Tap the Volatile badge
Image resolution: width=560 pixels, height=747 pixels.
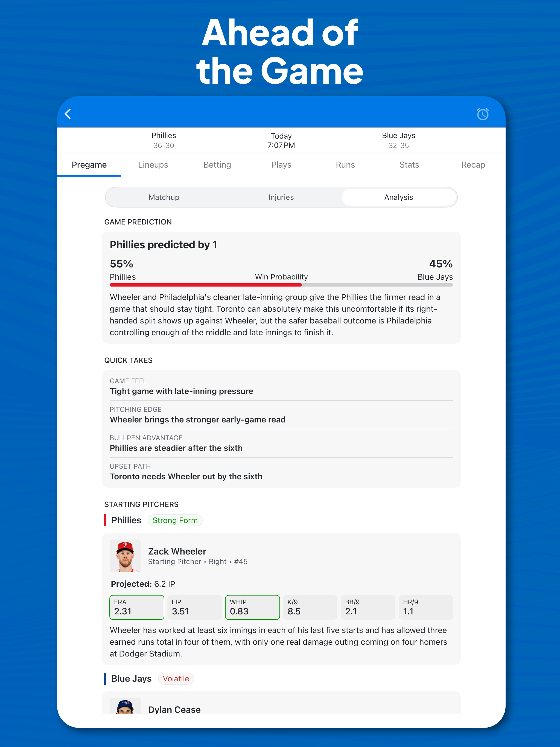tap(176, 679)
